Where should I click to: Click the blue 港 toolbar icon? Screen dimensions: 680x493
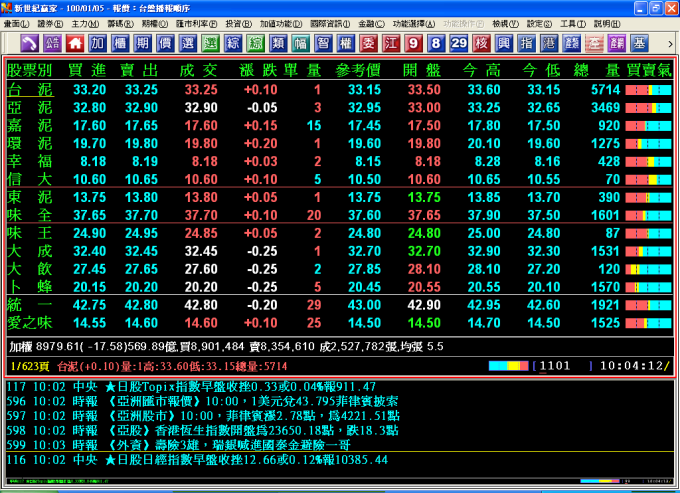coord(549,43)
